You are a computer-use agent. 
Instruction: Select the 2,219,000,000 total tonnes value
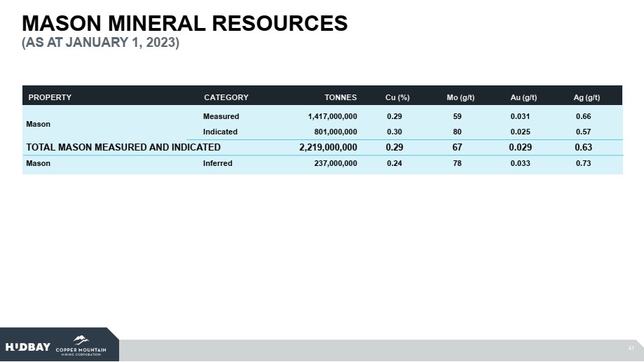tap(328, 147)
